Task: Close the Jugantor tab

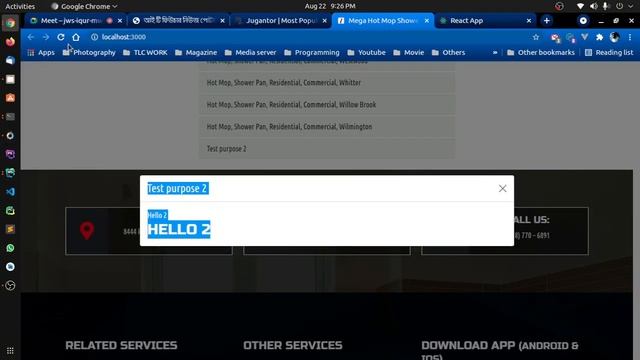Action: click(324, 20)
